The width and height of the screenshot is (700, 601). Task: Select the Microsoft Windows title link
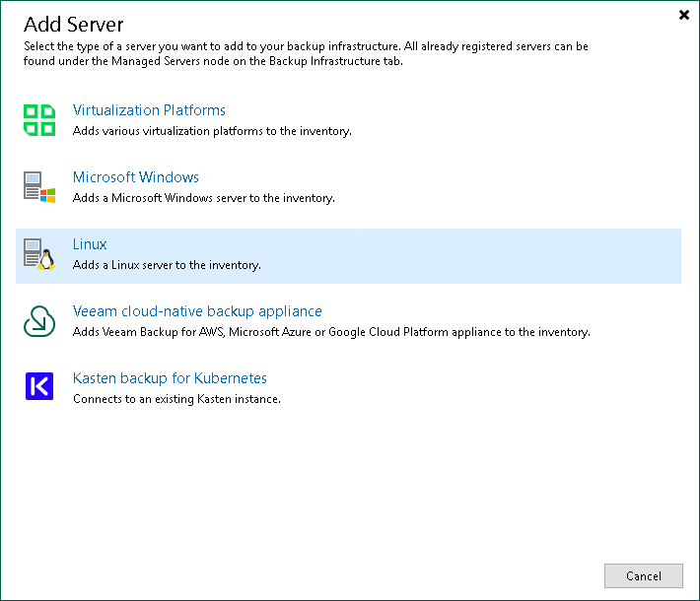[x=136, y=177]
